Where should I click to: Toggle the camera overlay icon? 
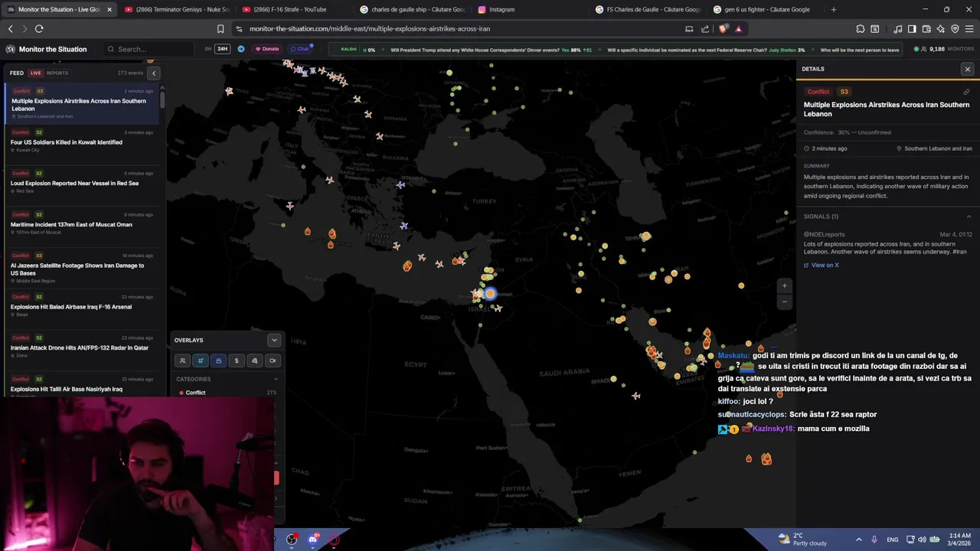tap(273, 360)
